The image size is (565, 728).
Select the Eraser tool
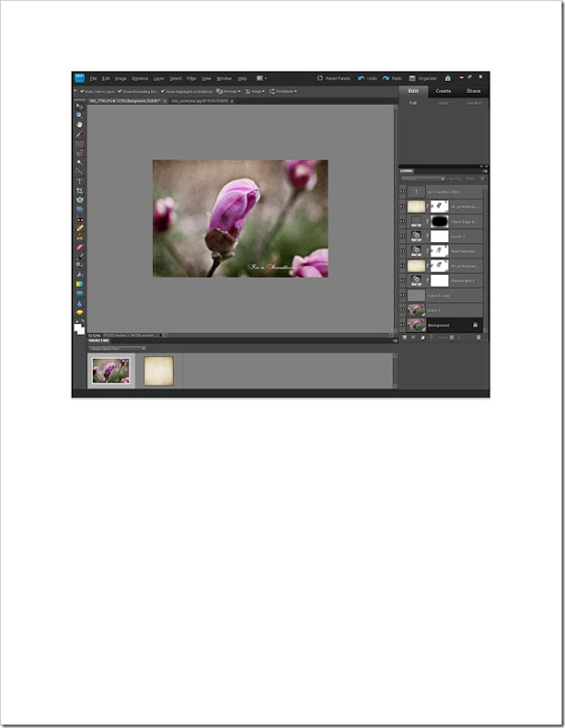(79, 247)
